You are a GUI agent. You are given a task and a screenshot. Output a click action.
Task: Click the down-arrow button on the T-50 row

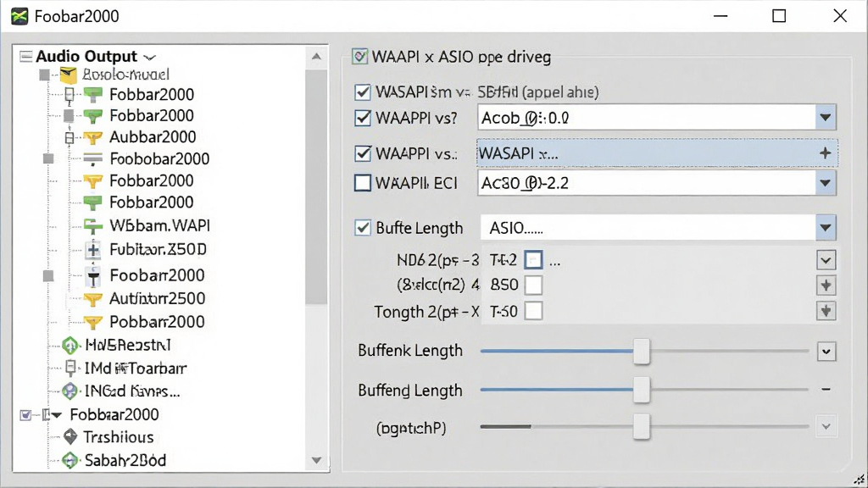(826, 311)
